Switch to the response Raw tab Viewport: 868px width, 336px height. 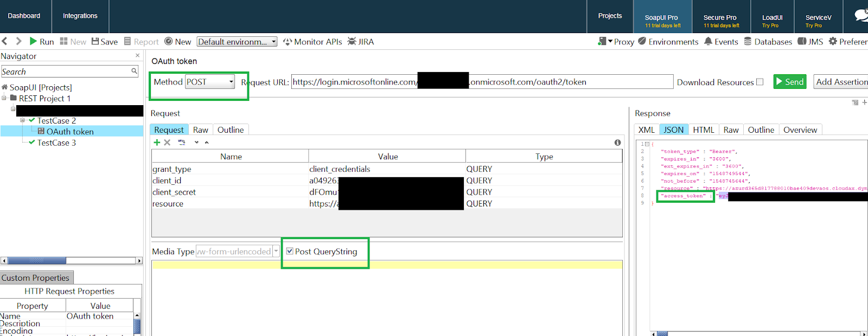click(731, 130)
